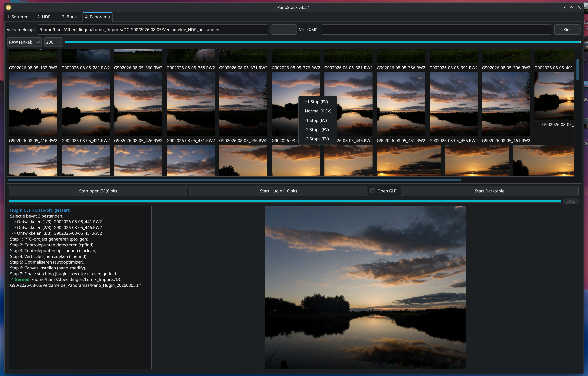Click the Kies button for Vrije XMP
588x376 pixels.
[x=567, y=30]
